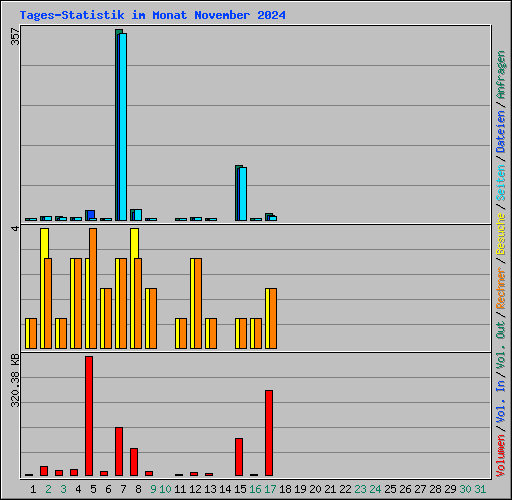This screenshot has width=512, height=500.
Task: Click day label '4' on the x-axis
Action: pyautogui.click(x=78, y=489)
